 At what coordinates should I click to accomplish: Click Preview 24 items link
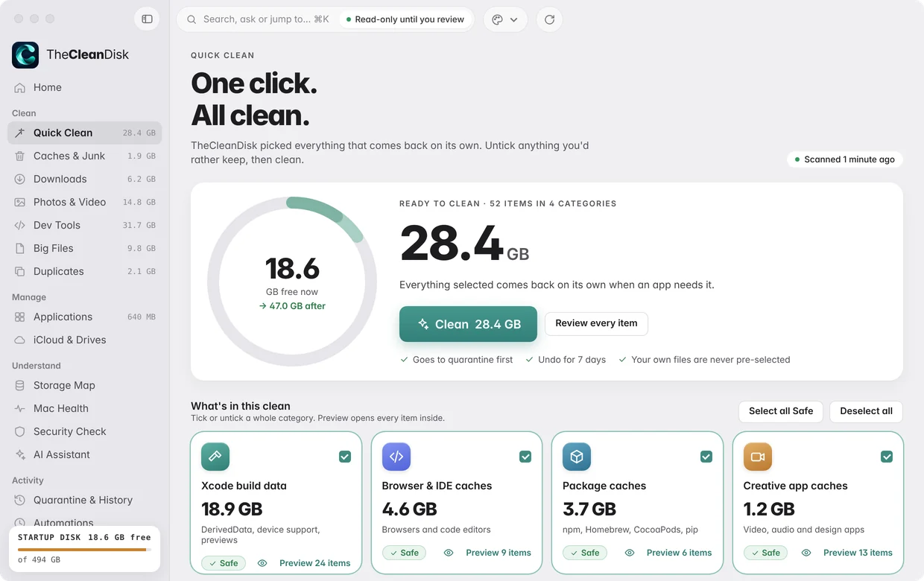[314, 563]
